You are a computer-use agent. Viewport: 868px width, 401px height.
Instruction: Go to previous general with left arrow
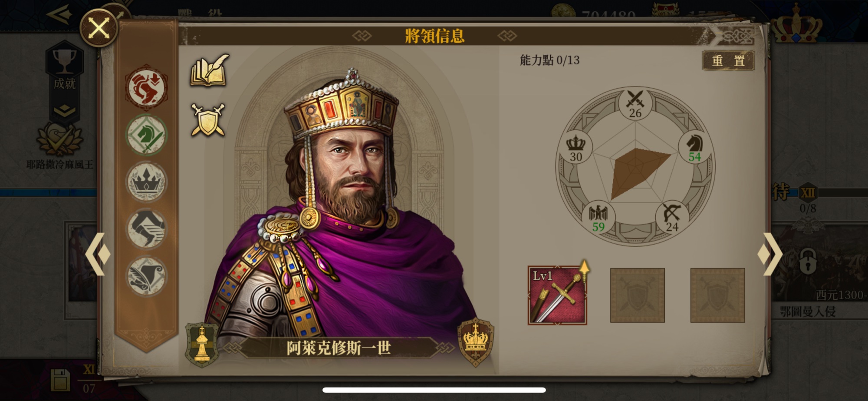coord(98,254)
